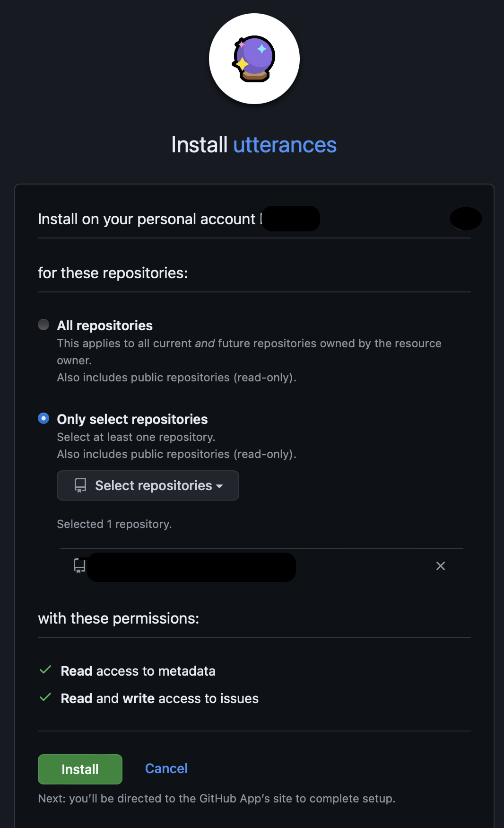This screenshot has width=504, height=828.
Task: Cancel the utterances installation
Action: (x=166, y=768)
